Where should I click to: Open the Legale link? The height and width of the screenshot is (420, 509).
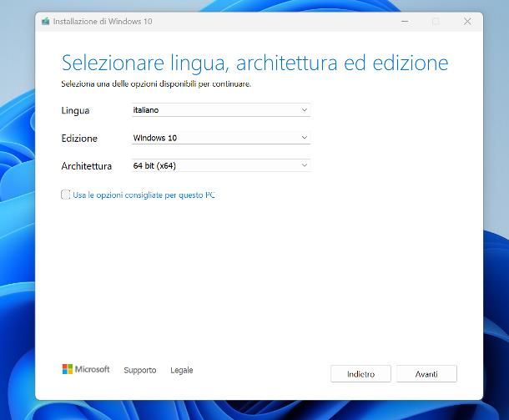click(x=182, y=370)
